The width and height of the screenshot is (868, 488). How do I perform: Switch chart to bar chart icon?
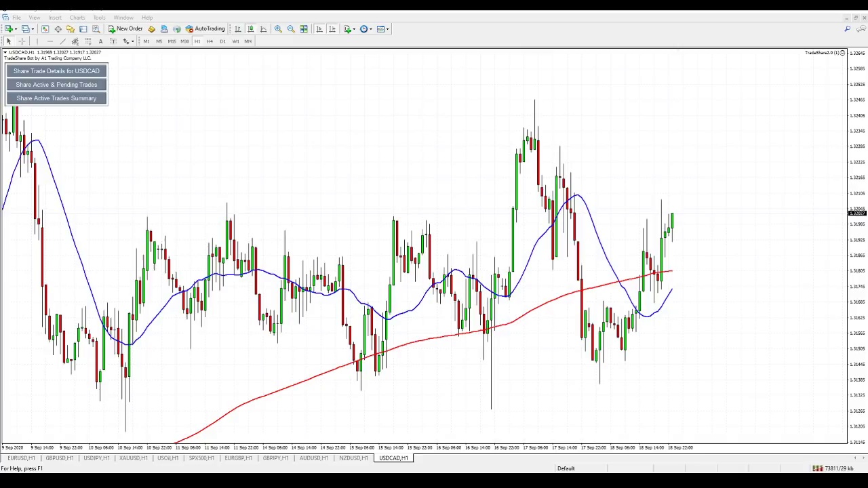tap(238, 29)
